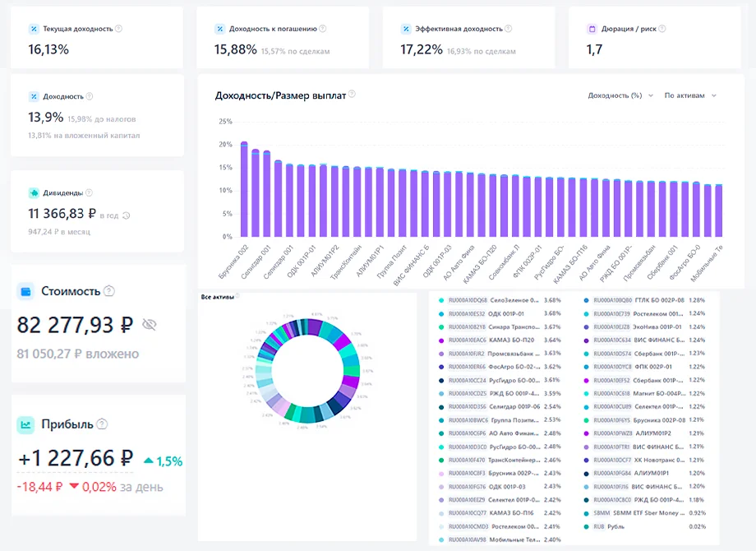Click the АЛЮМ01P1 legend row
This screenshot has height=551, width=756.
coord(645,473)
